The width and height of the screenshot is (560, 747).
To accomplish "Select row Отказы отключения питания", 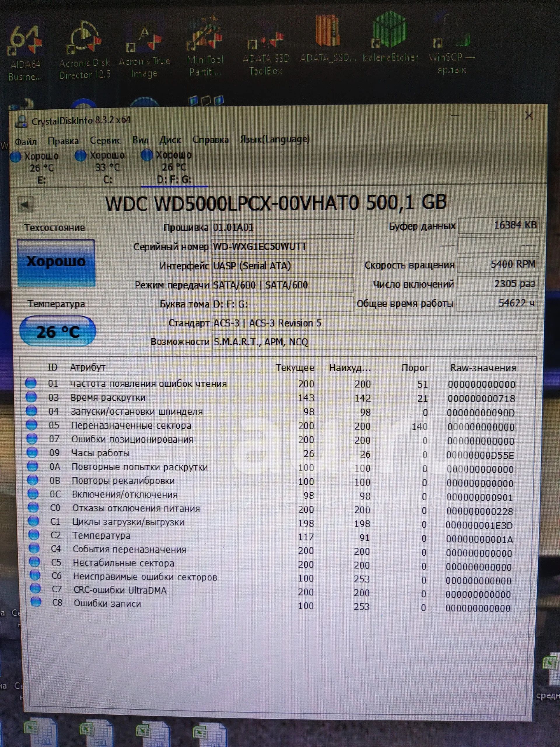I will pyautogui.click(x=270, y=509).
